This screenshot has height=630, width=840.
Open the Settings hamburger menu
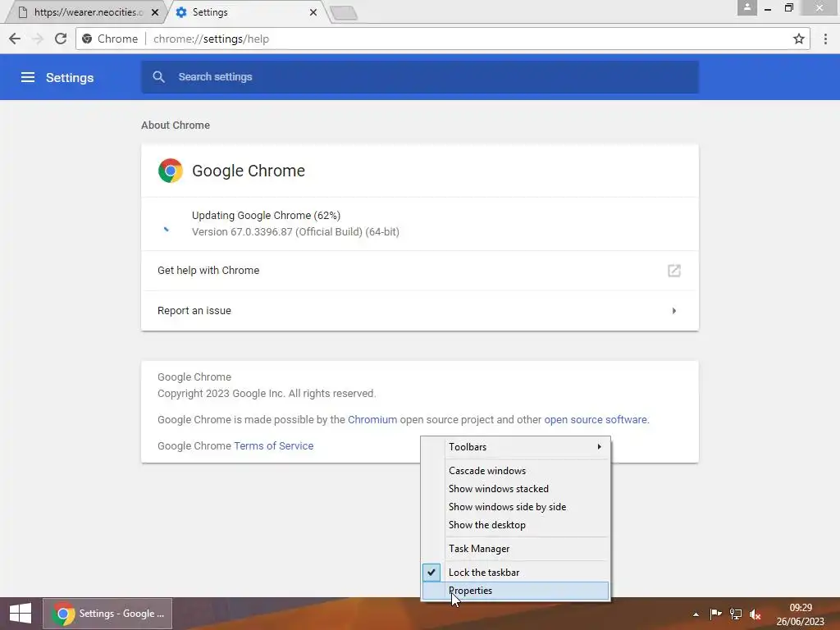28,77
